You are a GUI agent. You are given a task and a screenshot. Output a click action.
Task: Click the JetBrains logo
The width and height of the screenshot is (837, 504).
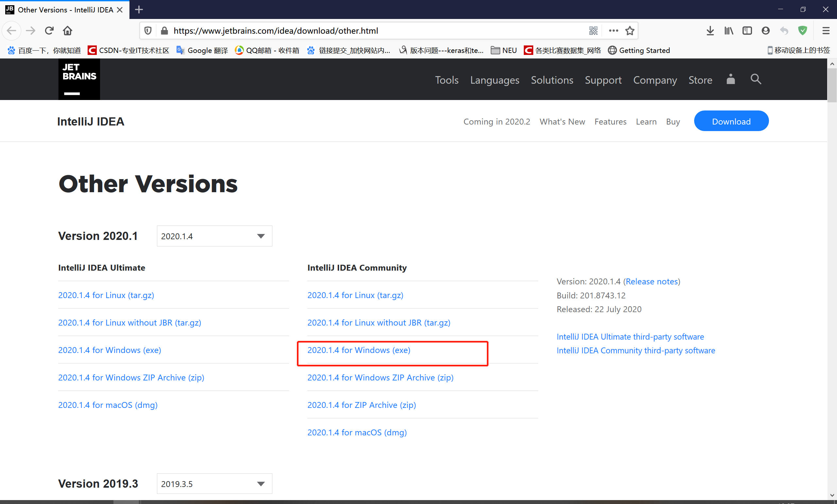79,79
